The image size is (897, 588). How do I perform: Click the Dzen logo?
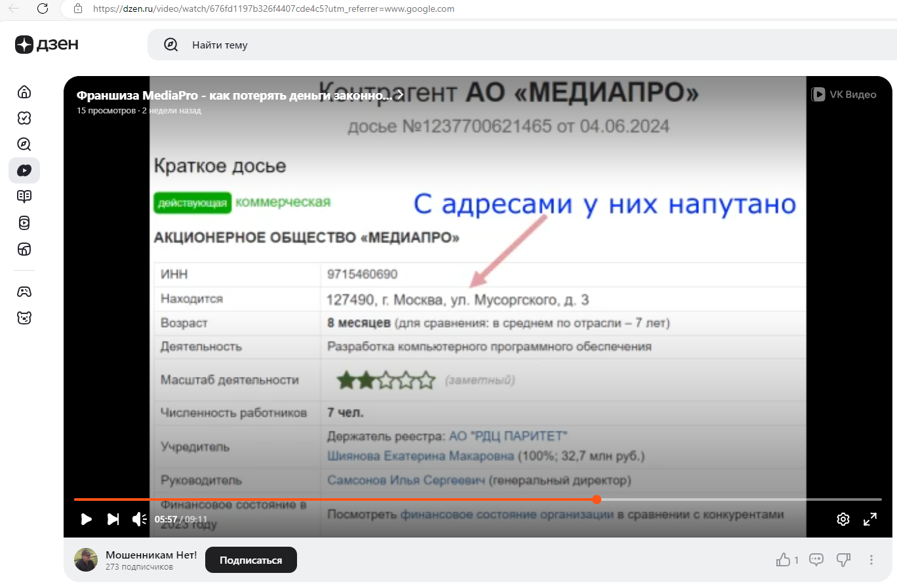[47, 44]
